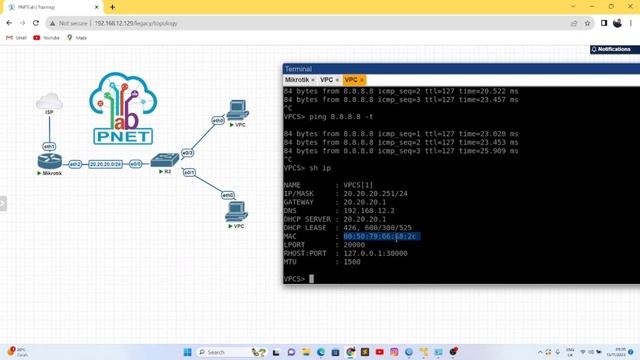Click the Mikrotik router node icon

(50, 161)
